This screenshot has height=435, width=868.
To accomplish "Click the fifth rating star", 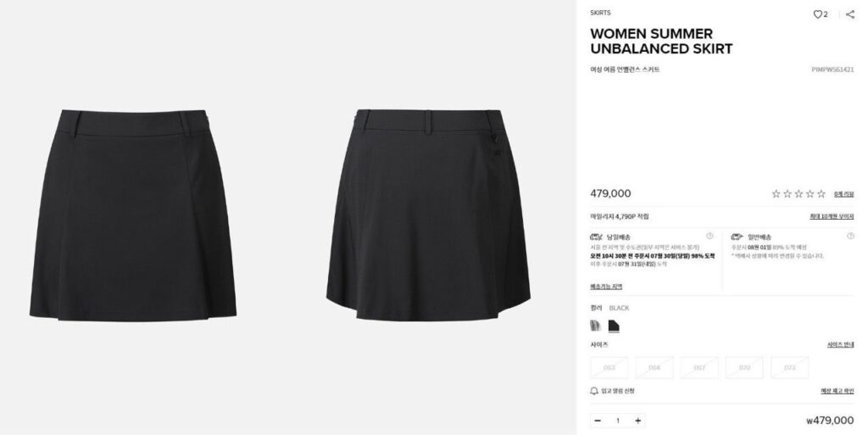I will (x=821, y=193).
